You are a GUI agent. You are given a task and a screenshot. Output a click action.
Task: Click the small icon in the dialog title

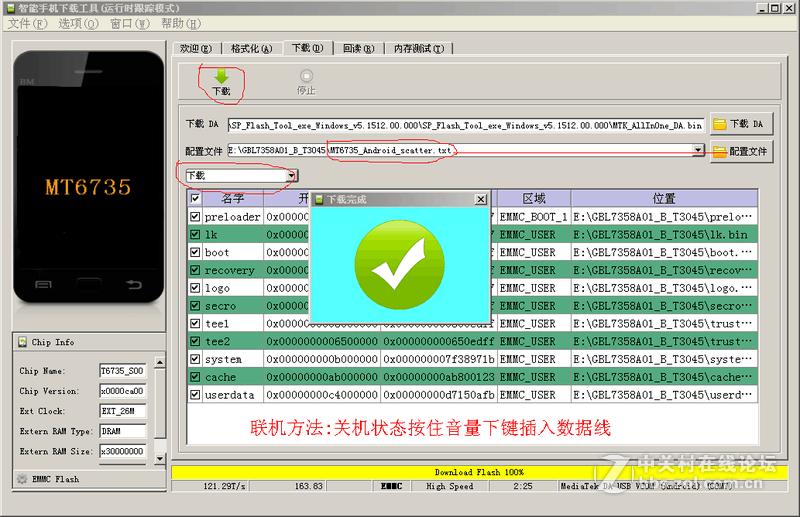coord(319,200)
